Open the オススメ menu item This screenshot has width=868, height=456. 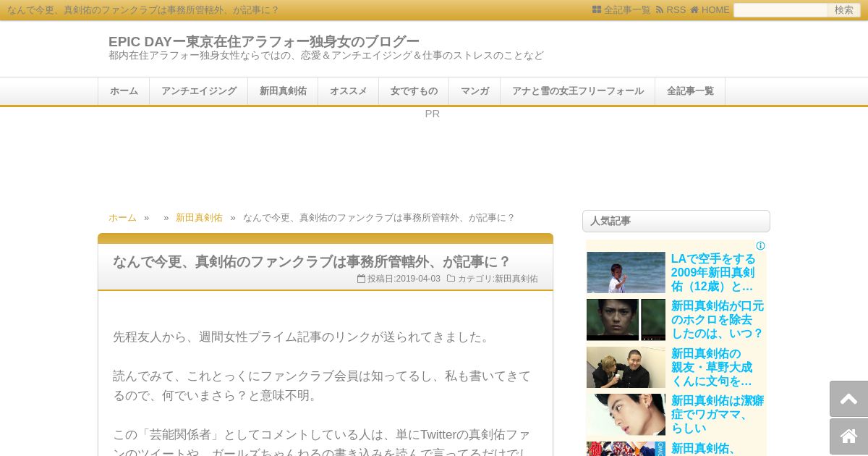349,91
